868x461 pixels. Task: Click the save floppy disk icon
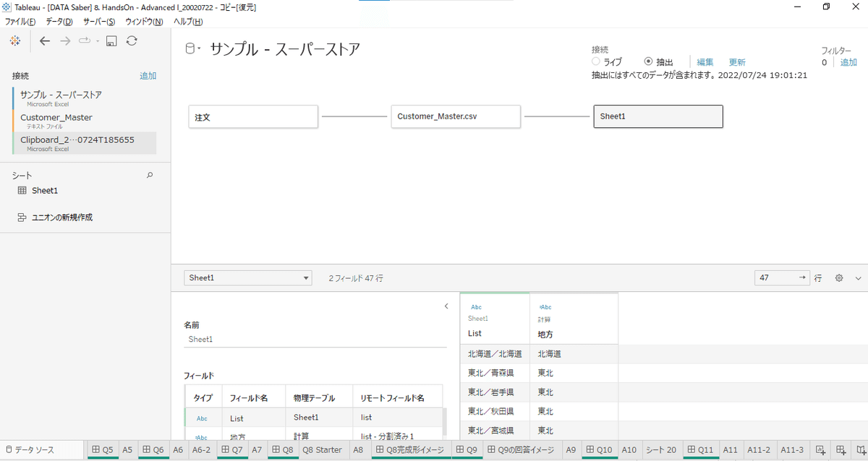111,41
